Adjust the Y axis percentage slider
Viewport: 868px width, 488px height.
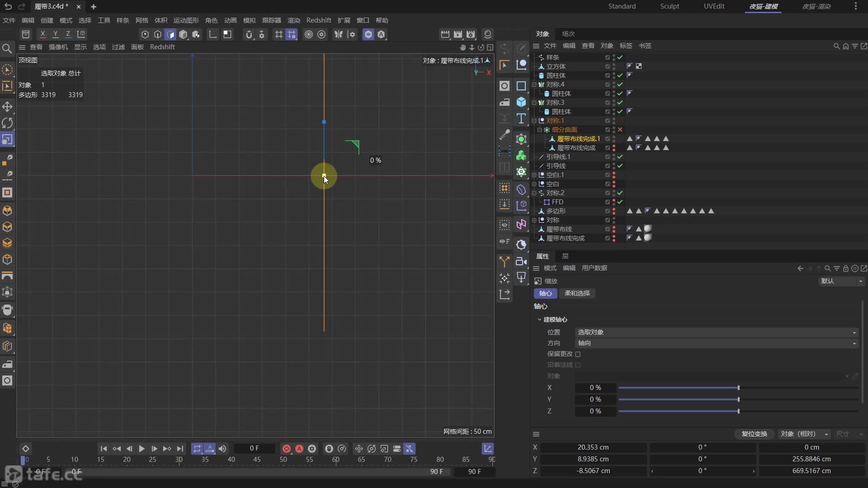click(738, 399)
